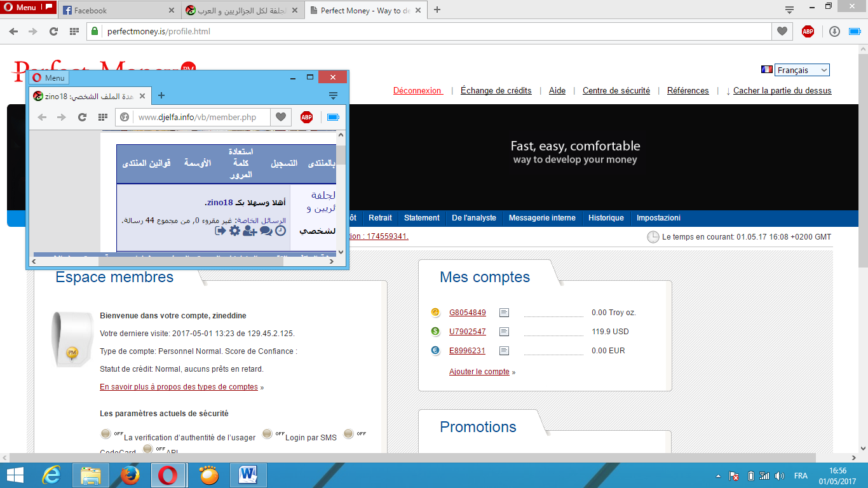
Task: Click the green padlock security icon
Action: point(95,31)
